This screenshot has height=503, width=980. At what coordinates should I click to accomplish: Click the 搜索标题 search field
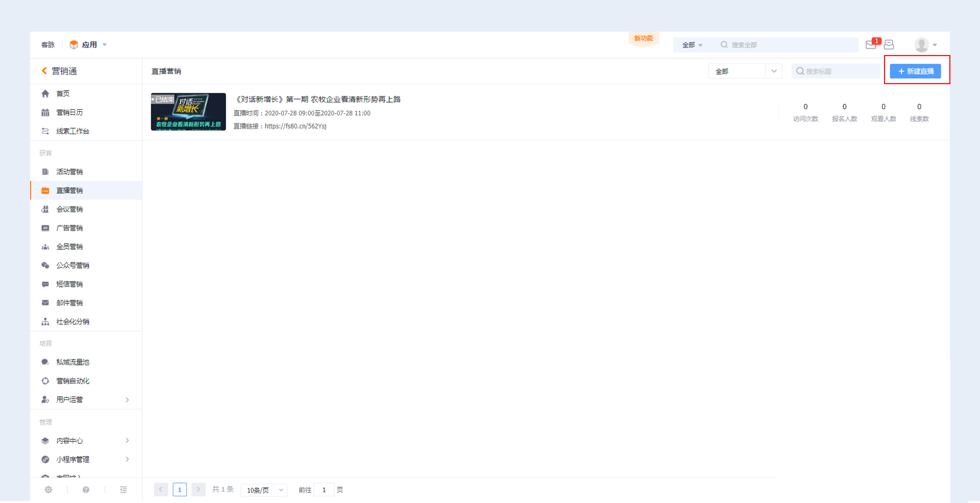pos(836,71)
